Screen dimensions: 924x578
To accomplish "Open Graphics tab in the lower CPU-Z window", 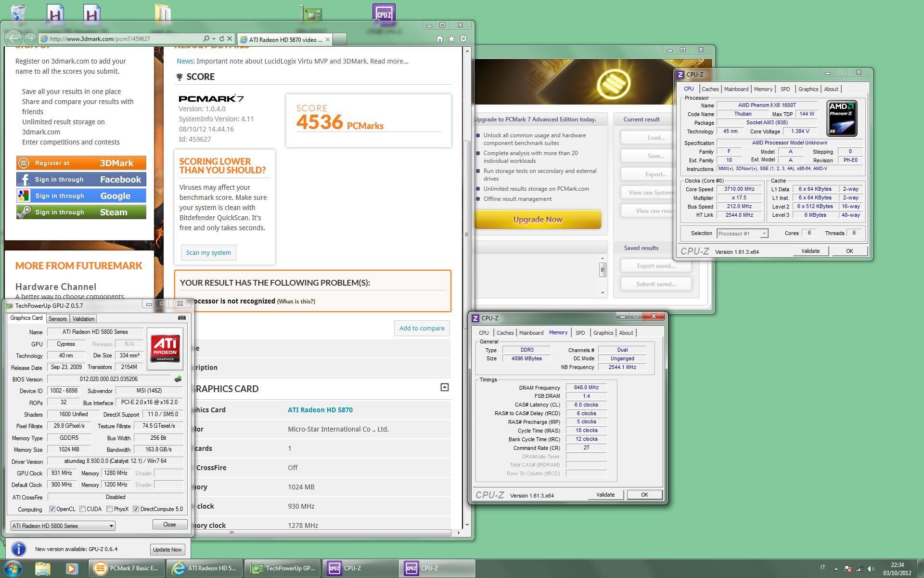I will click(x=603, y=333).
